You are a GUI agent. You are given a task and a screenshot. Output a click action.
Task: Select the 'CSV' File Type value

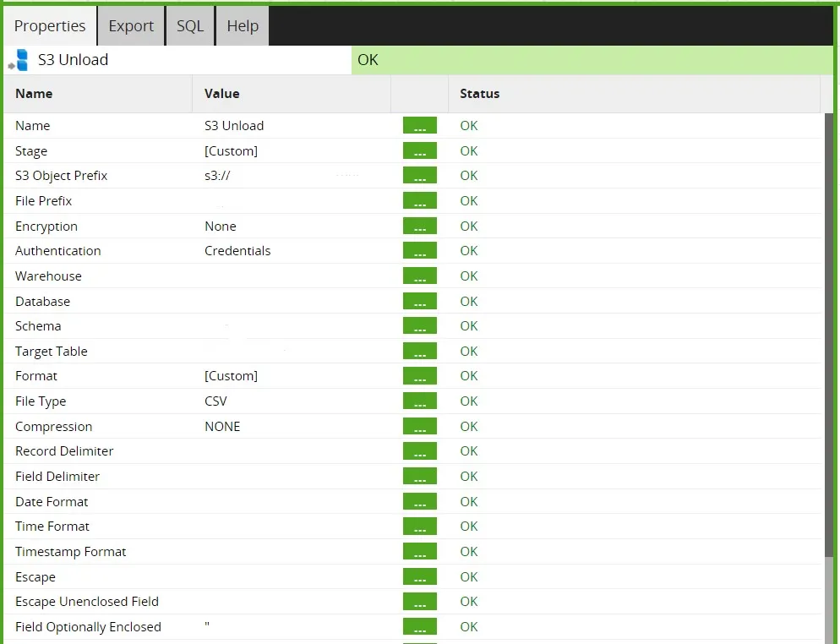(x=215, y=401)
